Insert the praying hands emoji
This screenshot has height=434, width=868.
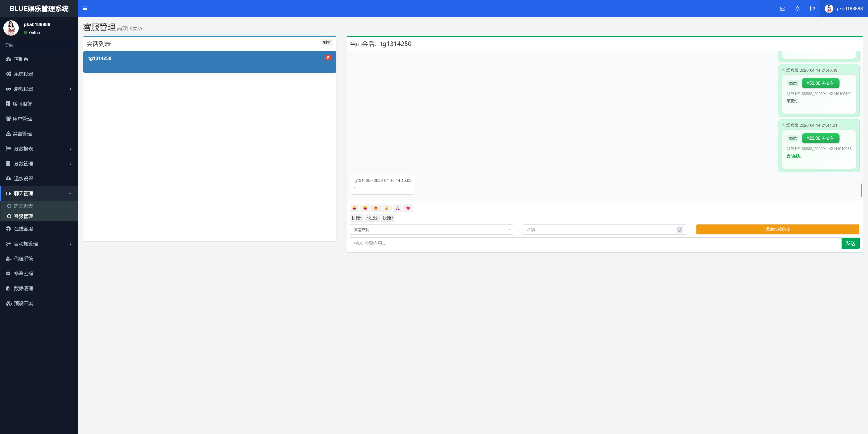[x=398, y=208]
